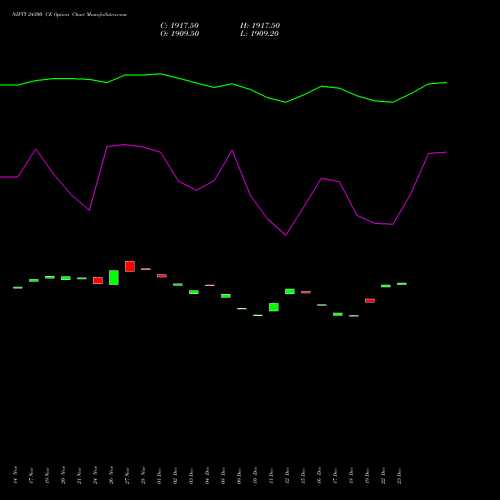Click the tallest red candlestick on 27 Nov
This screenshot has height=500, width=500.
[x=130, y=266]
